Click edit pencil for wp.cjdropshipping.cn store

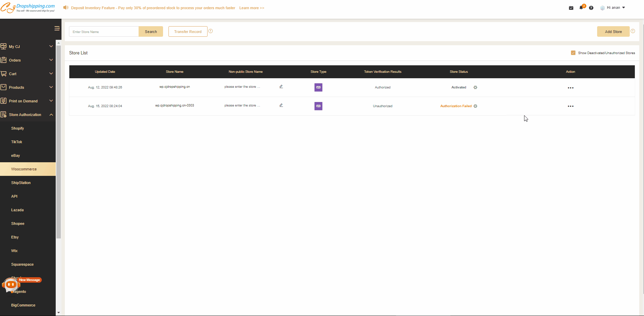click(281, 87)
